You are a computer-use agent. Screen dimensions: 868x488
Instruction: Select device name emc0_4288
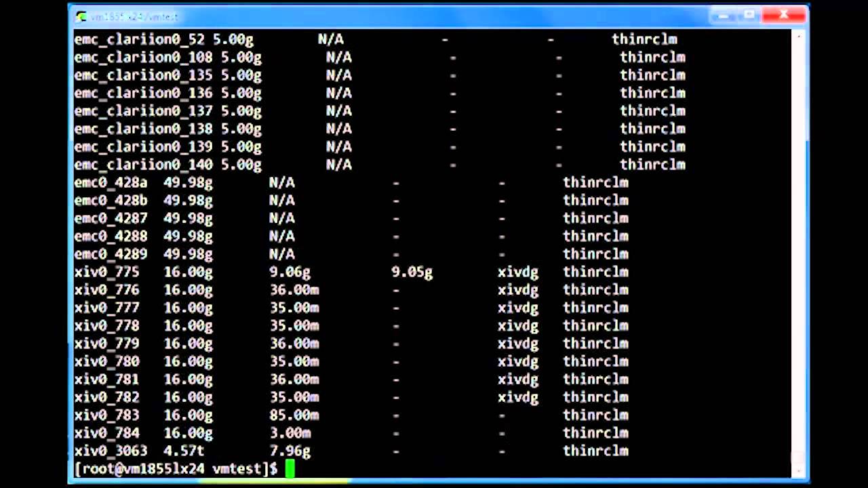[x=111, y=237]
